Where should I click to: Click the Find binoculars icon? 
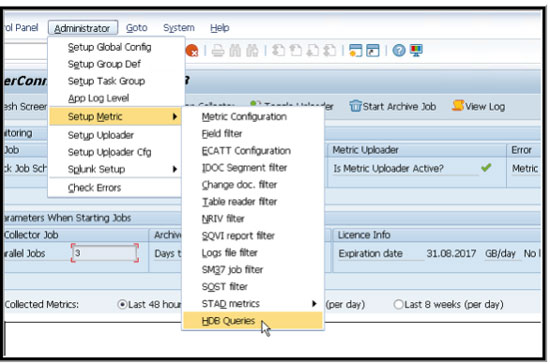tap(235, 51)
